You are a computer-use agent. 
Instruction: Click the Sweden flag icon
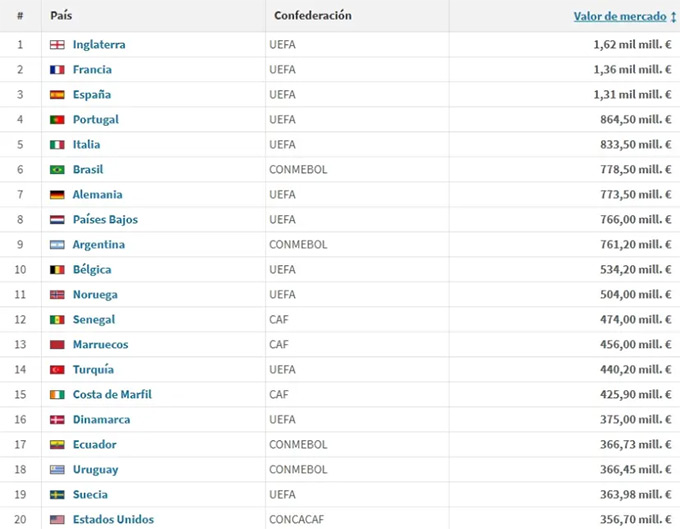(x=57, y=495)
